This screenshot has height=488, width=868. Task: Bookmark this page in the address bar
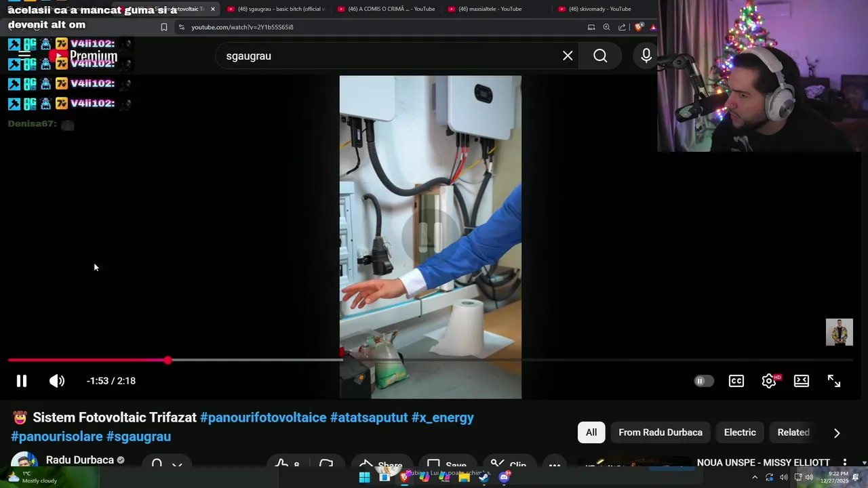click(x=163, y=27)
